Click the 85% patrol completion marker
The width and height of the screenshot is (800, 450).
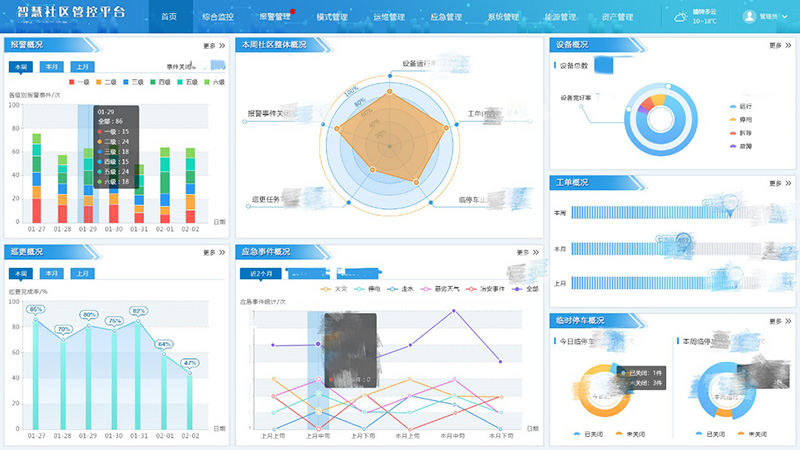tap(36, 310)
